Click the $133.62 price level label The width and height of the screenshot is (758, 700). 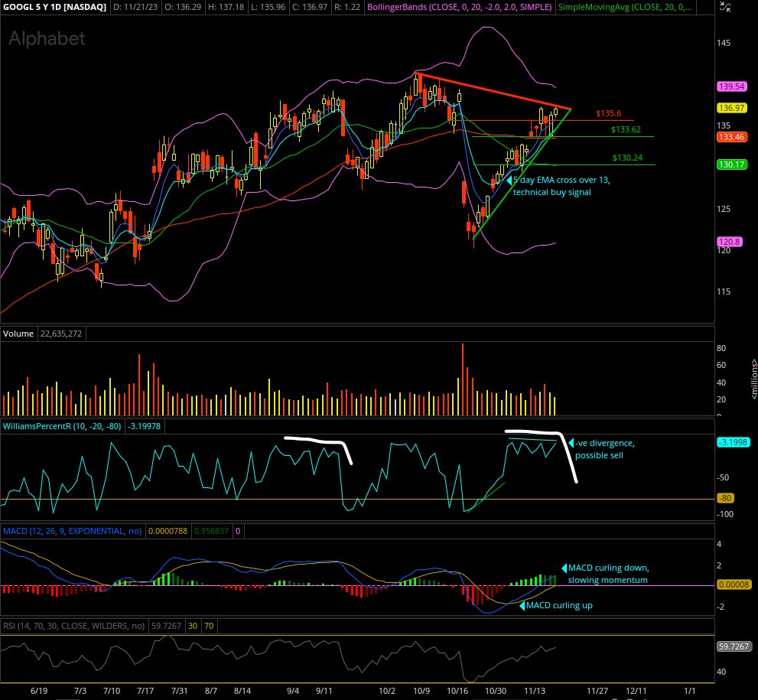(626, 129)
